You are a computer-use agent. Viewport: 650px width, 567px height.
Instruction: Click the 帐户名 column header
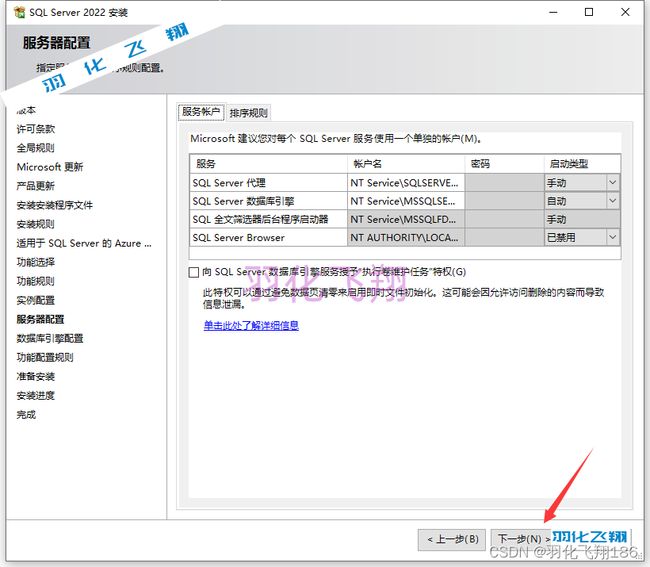pos(406,164)
